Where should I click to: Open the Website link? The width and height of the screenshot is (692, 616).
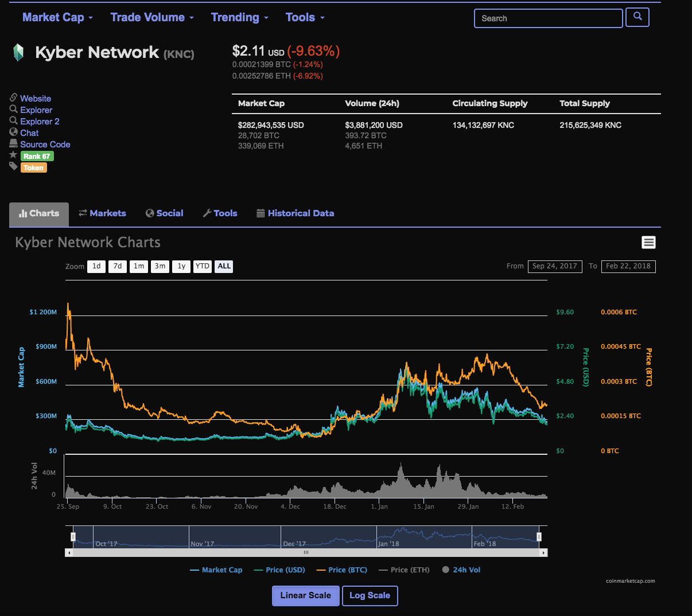click(x=36, y=99)
